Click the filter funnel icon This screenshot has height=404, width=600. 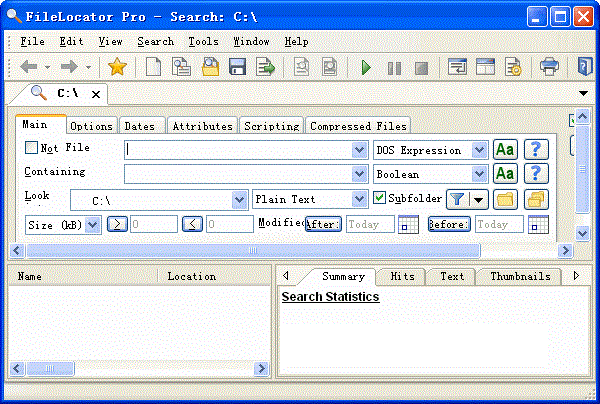pyautogui.click(x=457, y=199)
